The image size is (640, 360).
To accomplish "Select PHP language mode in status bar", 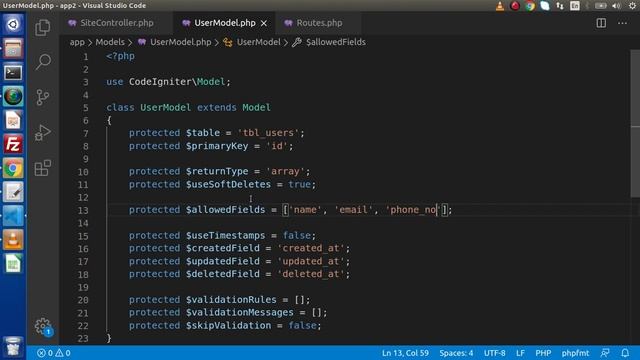I will [543, 353].
